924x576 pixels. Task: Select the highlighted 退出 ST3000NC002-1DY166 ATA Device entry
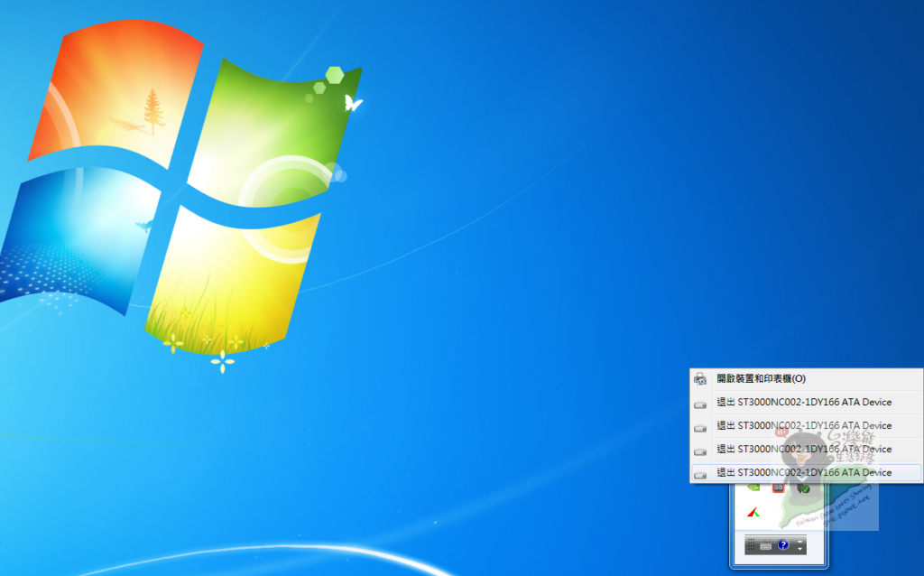click(x=806, y=472)
